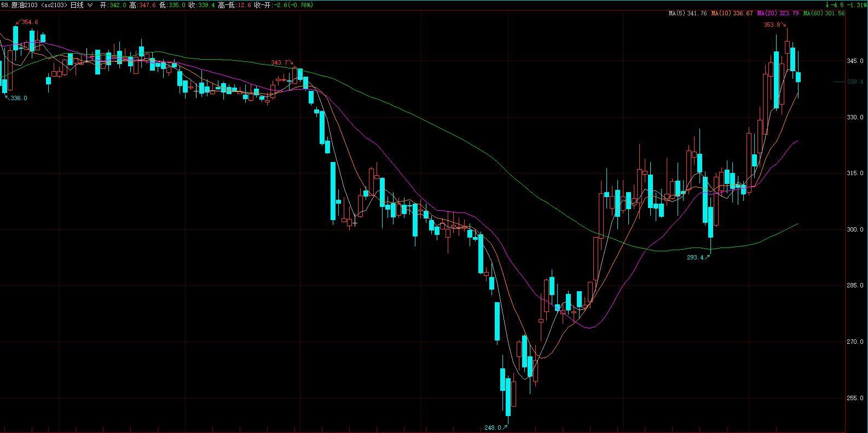The width and height of the screenshot is (868, 433).
Task: Click the 354.6 high price annotation
Action: [30, 22]
